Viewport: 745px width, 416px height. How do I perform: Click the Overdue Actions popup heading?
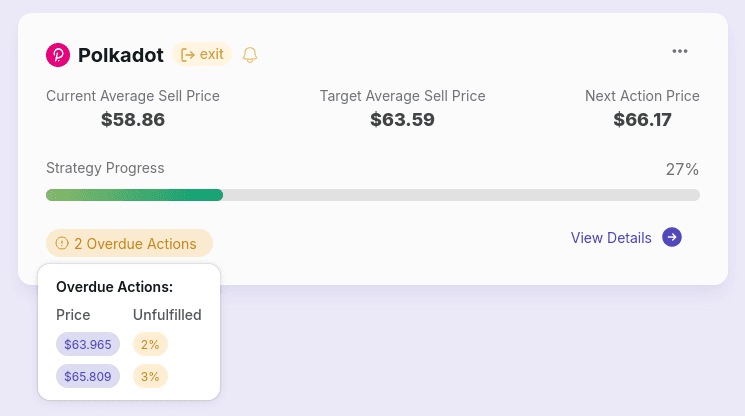(x=115, y=287)
